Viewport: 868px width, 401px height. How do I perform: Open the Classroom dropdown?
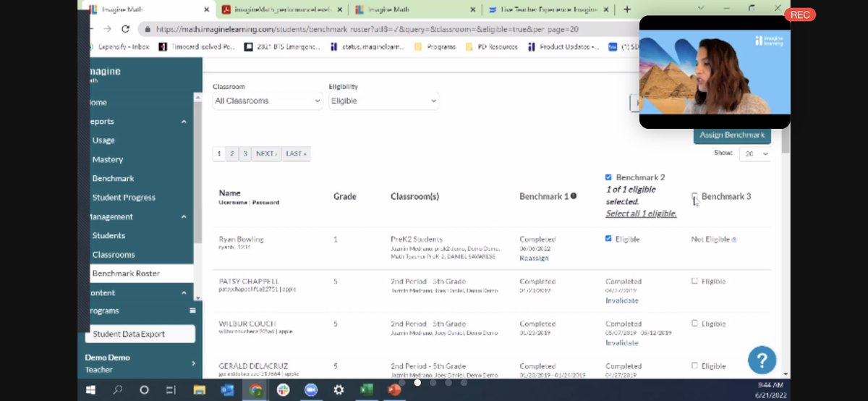(268, 101)
